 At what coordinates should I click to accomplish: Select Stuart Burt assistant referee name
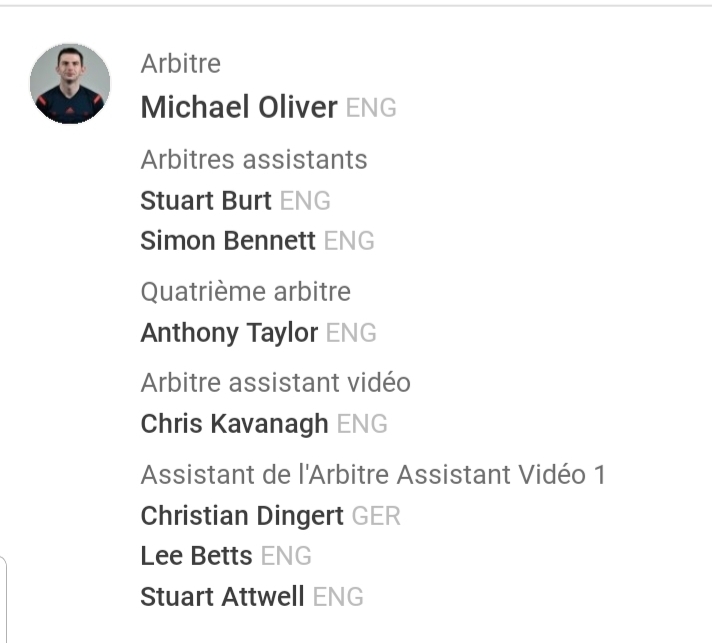pyautogui.click(x=206, y=201)
